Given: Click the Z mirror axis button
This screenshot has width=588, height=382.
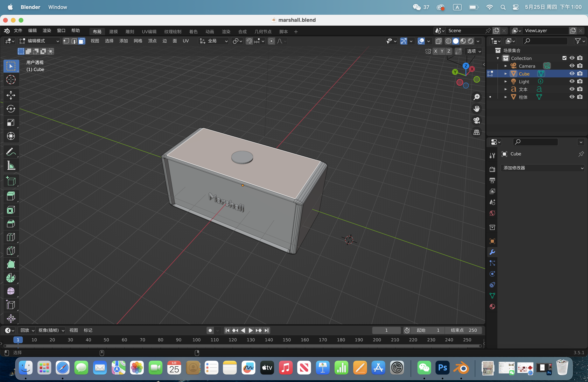Looking at the screenshot, I should 449,51.
